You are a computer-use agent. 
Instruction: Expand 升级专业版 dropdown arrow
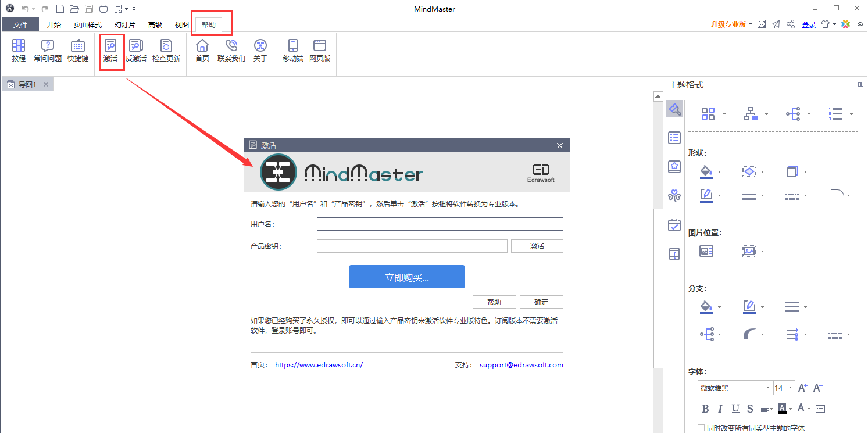(x=751, y=24)
